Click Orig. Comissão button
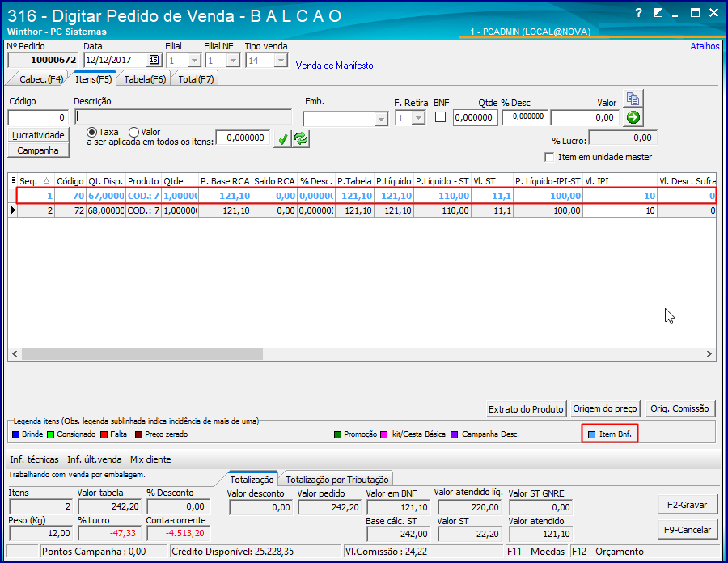 pos(679,408)
